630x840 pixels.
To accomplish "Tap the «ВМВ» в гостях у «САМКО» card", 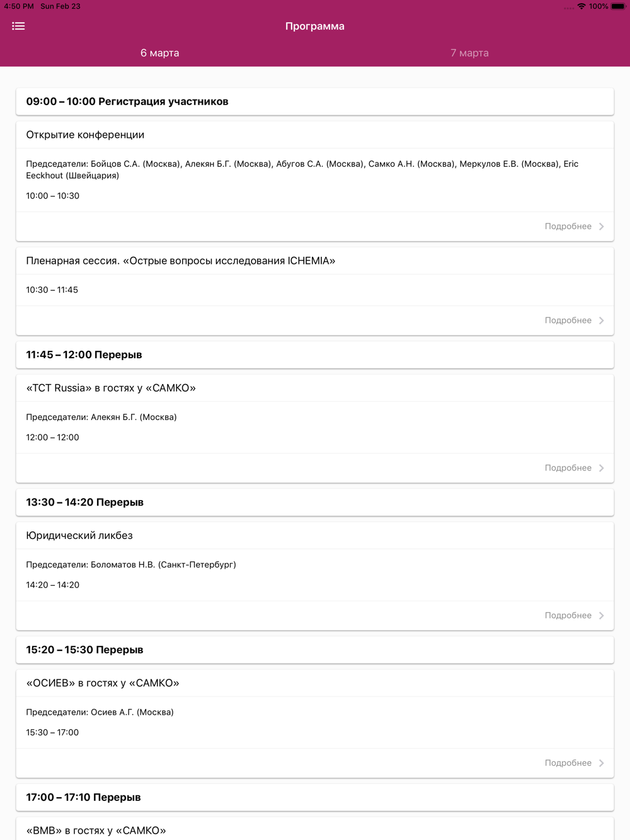I will point(315,829).
